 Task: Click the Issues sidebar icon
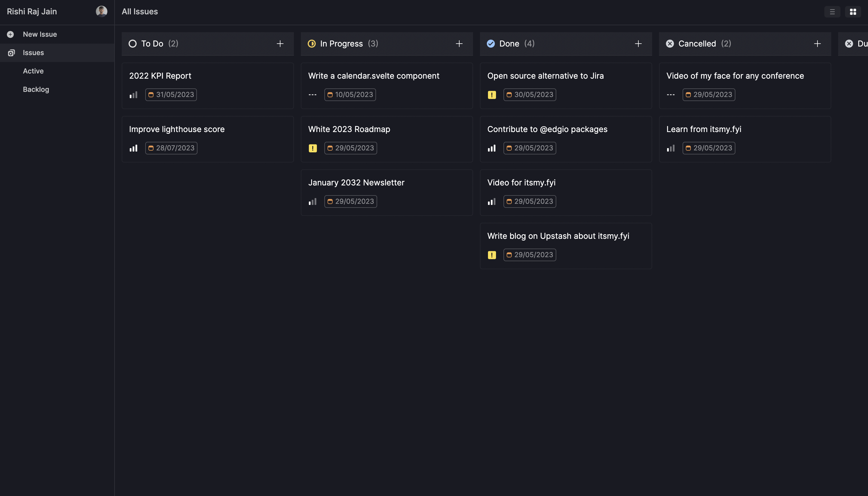(x=11, y=53)
